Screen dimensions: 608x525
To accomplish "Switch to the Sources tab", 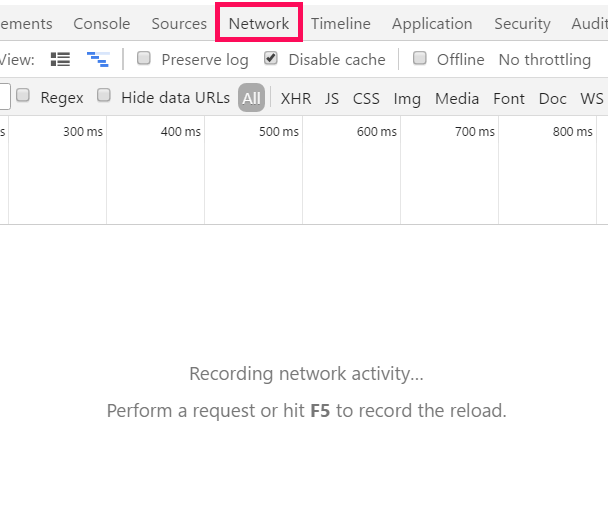I will pyautogui.click(x=179, y=24).
